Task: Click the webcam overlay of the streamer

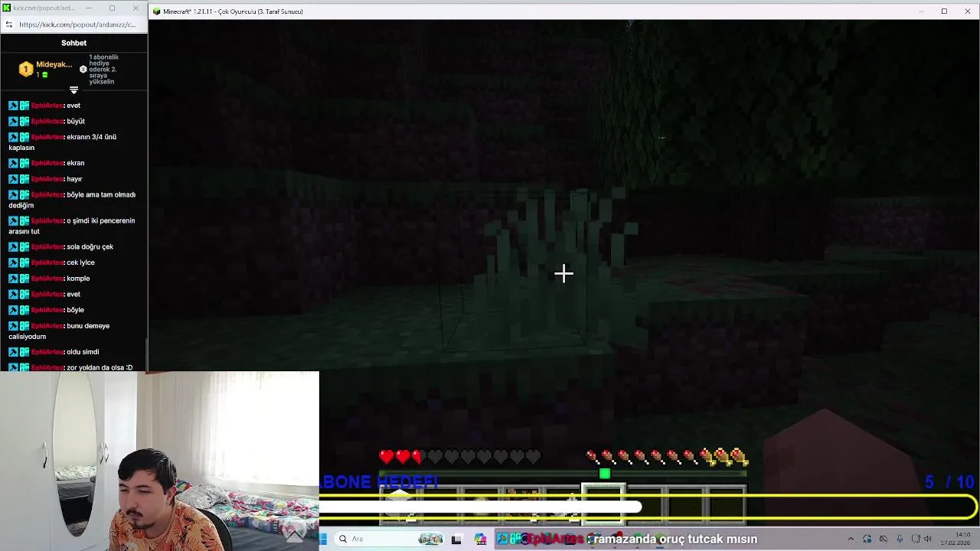Action: tap(159, 461)
